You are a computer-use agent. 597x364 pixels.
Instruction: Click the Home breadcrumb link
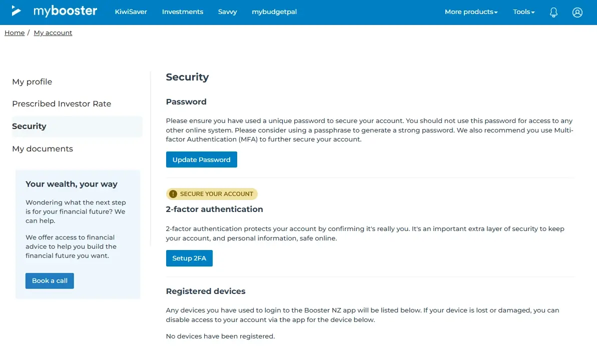pos(15,32)
